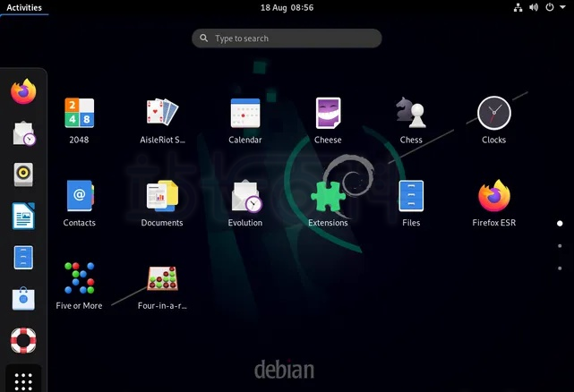Open Firefox from the dock
Screen dimensions: 574x392
[23, 91]
